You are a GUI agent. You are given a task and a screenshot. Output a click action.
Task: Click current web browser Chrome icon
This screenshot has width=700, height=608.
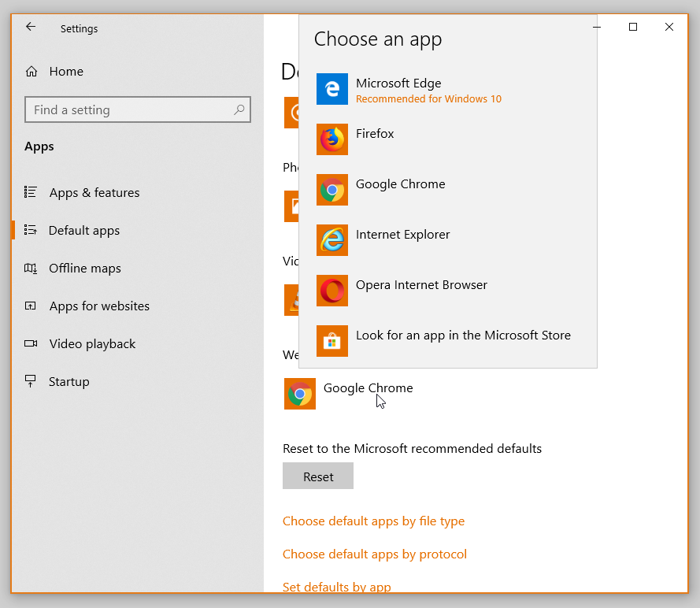coord(300,394)
